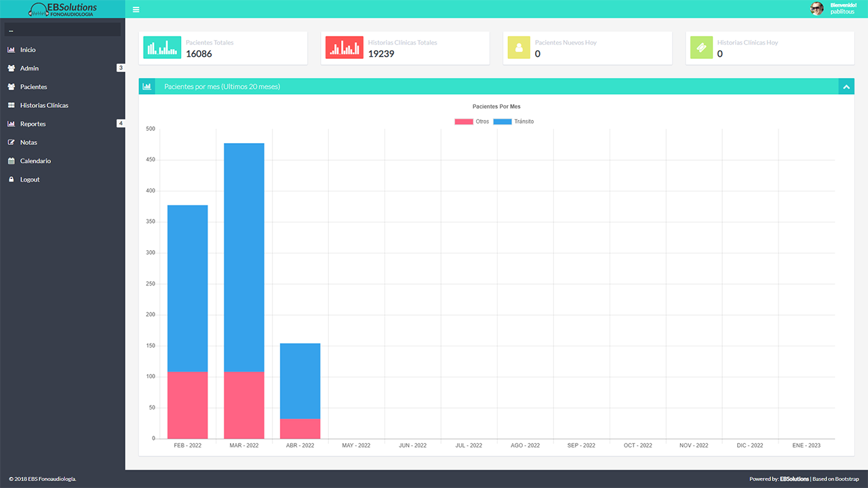Click the Pacientes Totales bar chart icon
The height and width of the screenshot is (488, 868).
point(162,47)
